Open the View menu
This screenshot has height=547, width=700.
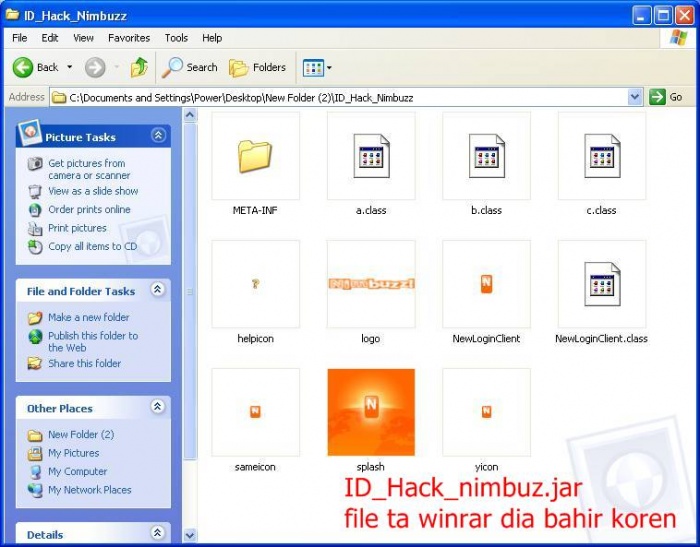pos(83,38)
